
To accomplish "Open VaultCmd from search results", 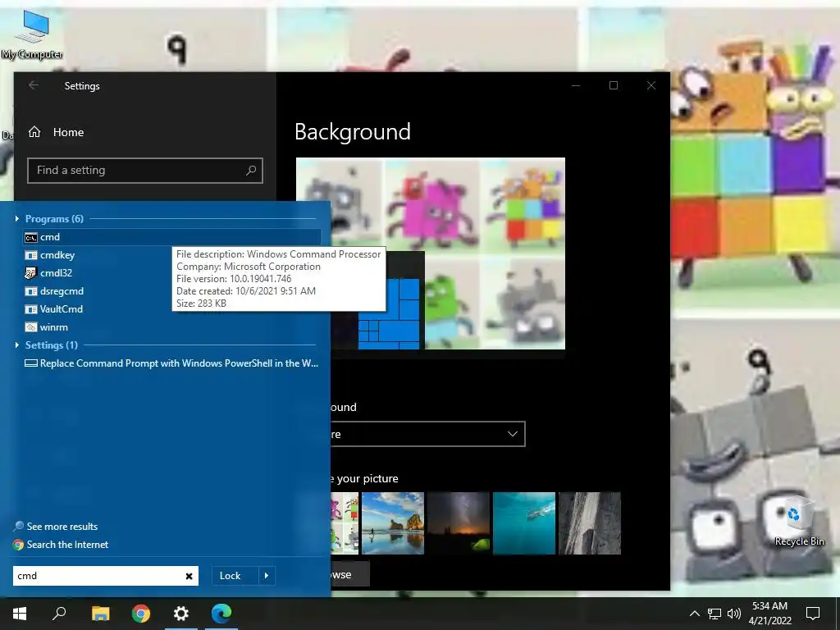I will pos(53,309).
